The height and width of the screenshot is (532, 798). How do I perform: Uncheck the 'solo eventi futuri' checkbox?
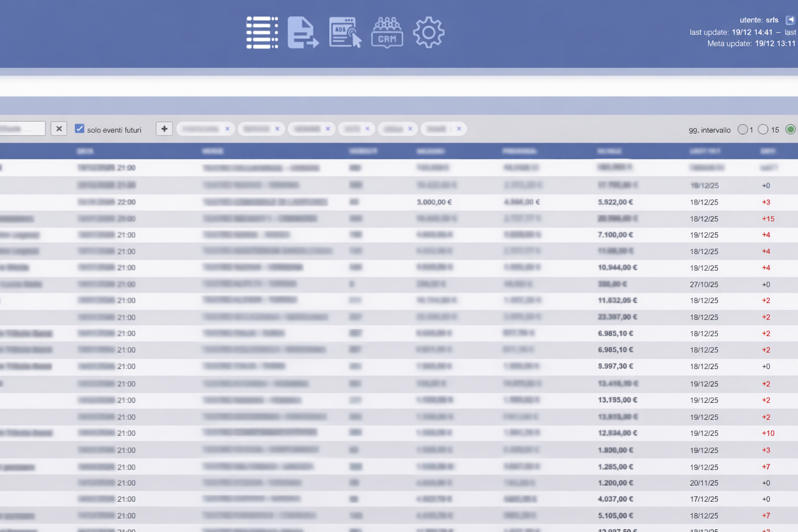pos(79,129)
